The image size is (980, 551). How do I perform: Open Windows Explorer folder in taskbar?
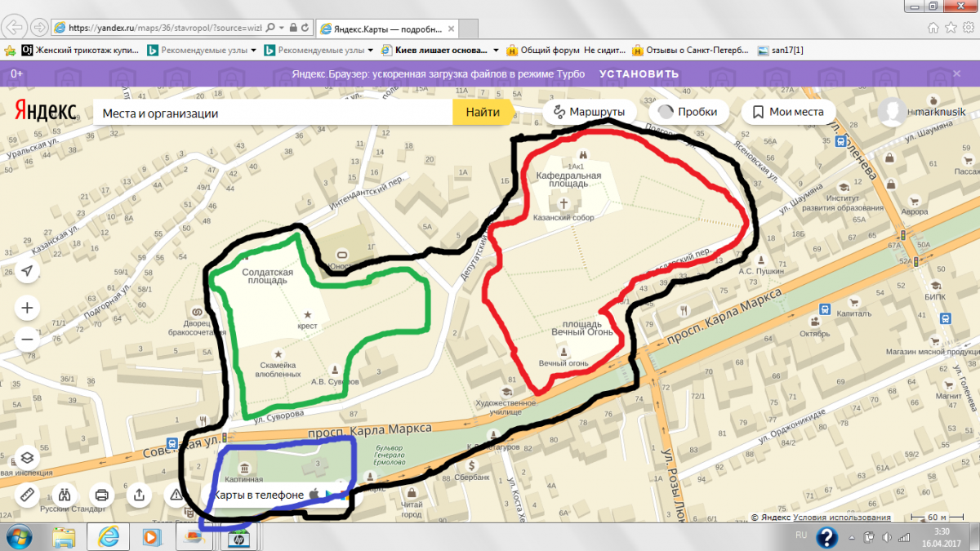[65, 536]
